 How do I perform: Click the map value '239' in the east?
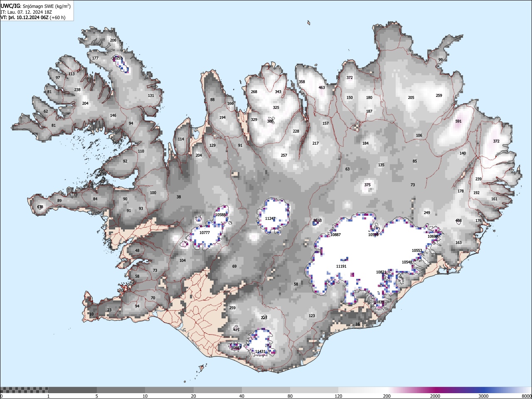478,179
